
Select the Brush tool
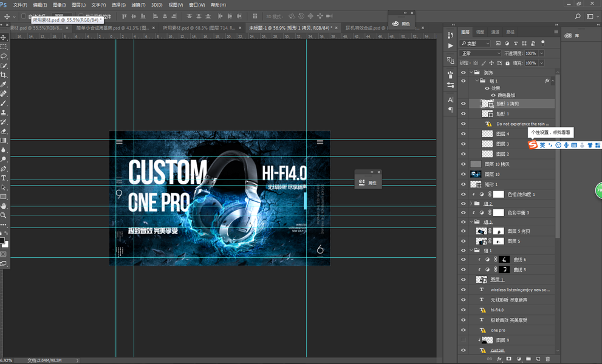click(x=4, y=103)
